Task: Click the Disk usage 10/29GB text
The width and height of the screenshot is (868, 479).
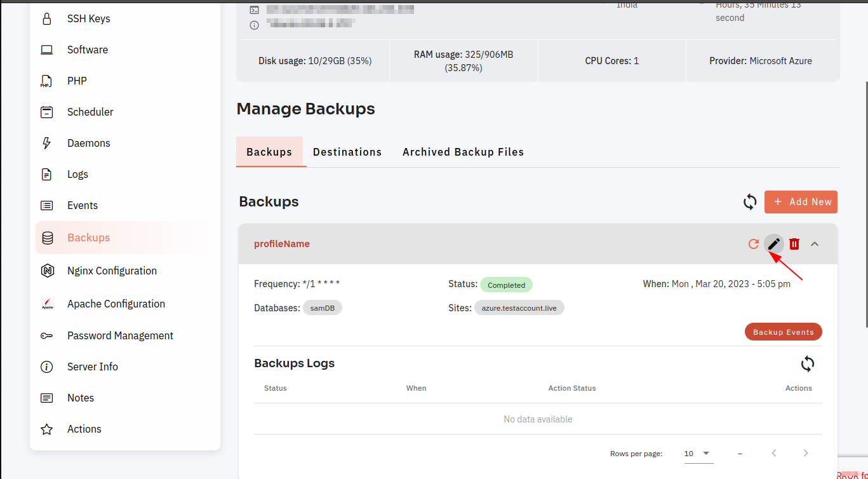Action: [315, 61]
